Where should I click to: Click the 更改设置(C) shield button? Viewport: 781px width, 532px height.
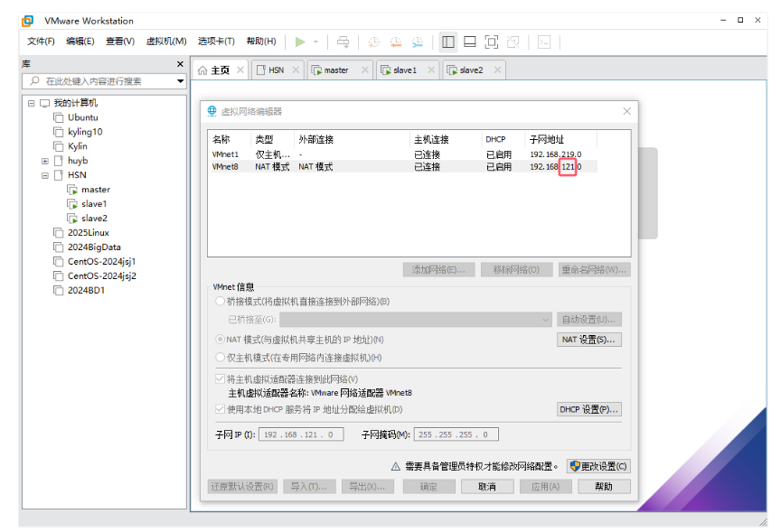coord(598,466)
